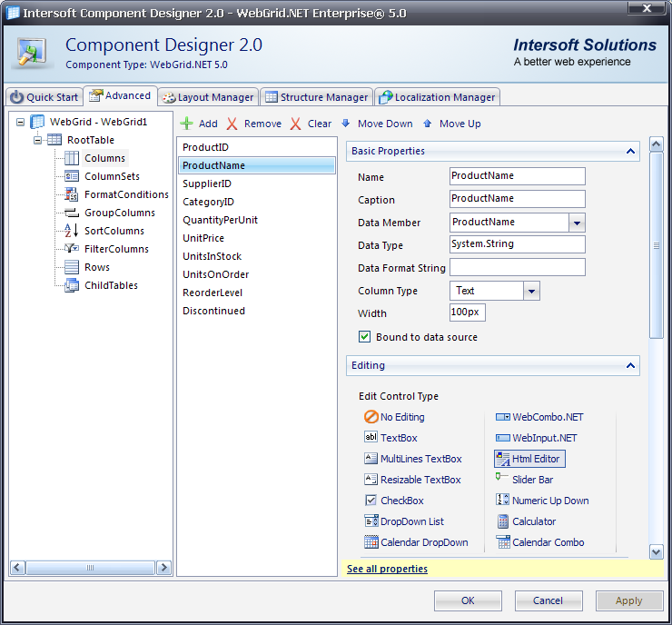Toggle Bound to data source checkbox
Image resolution: width=672 pixels, height=625 pixels.
click(x=364, y=336)
